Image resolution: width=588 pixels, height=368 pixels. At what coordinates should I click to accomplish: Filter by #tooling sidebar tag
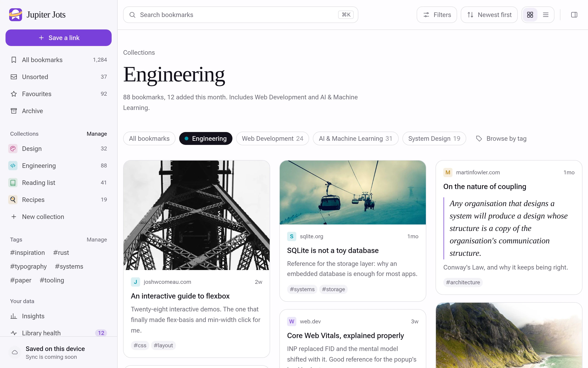tap(52, 280)
